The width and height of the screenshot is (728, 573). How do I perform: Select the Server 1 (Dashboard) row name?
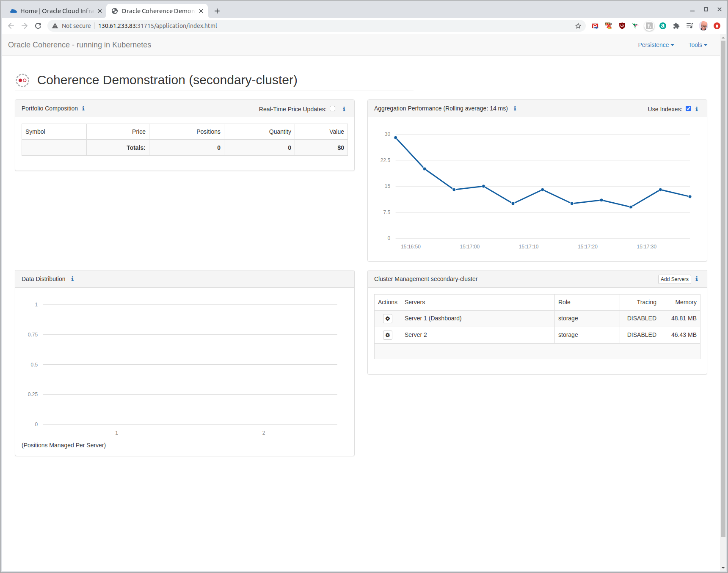click(x=433, y=318)
